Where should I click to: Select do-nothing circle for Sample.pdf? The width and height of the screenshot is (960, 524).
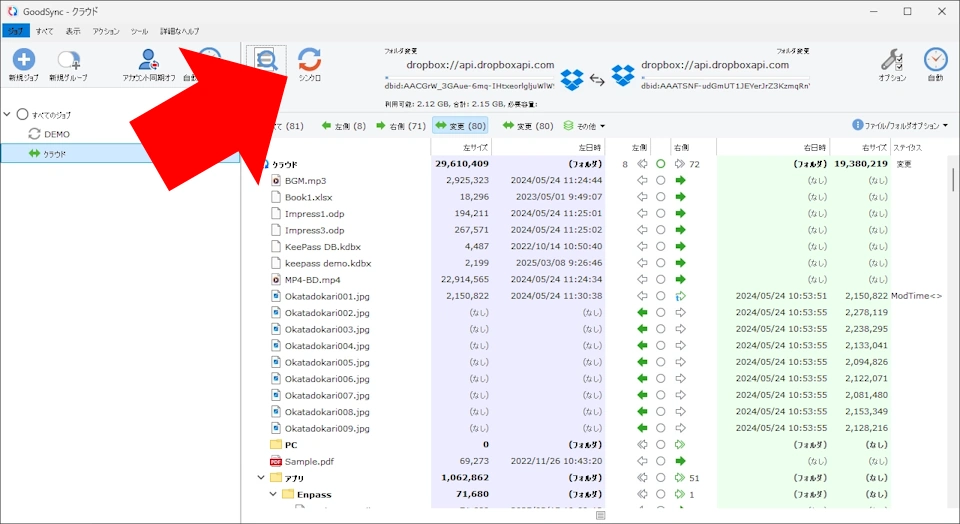pyautogui.click(x=661, y=462)
